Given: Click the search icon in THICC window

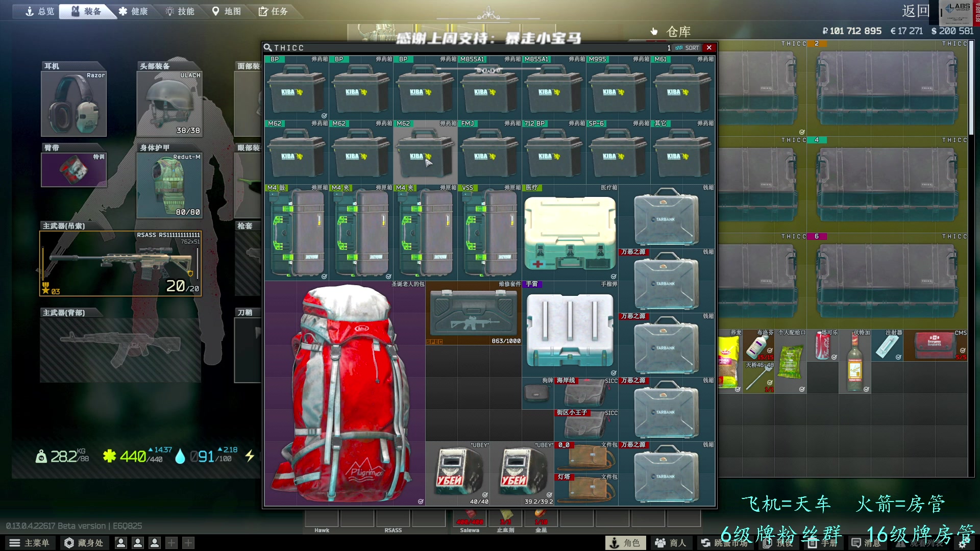Looking at the screenshot, I should pos(267,47).
